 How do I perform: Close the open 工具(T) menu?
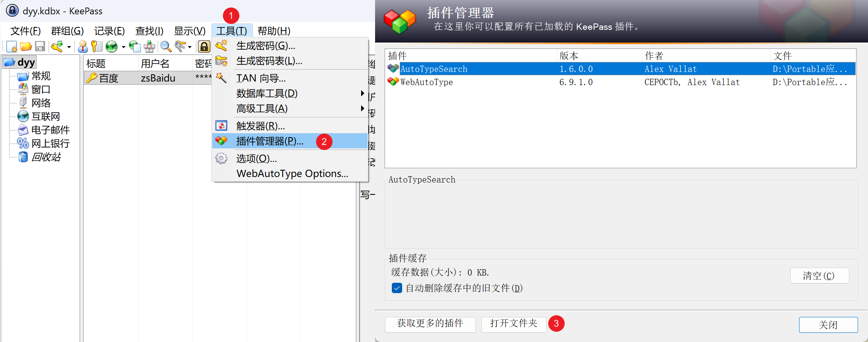(232, 31)
